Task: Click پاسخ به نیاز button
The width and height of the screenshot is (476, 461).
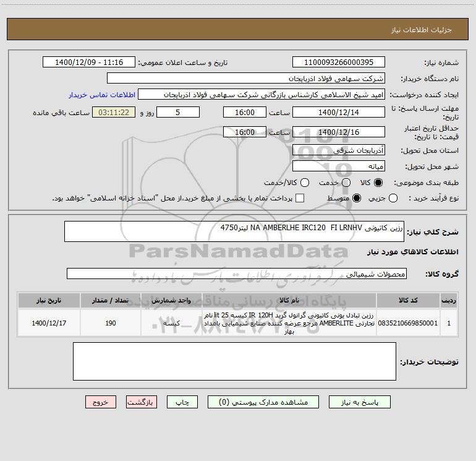Action: point(359,402)
